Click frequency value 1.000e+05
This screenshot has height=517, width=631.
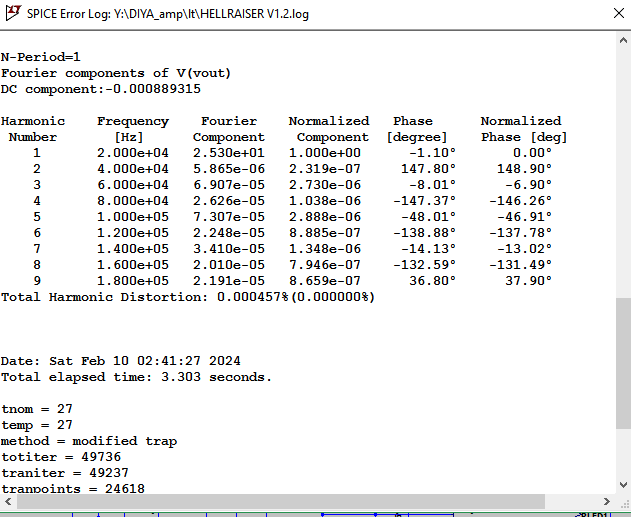coord(133,217)
